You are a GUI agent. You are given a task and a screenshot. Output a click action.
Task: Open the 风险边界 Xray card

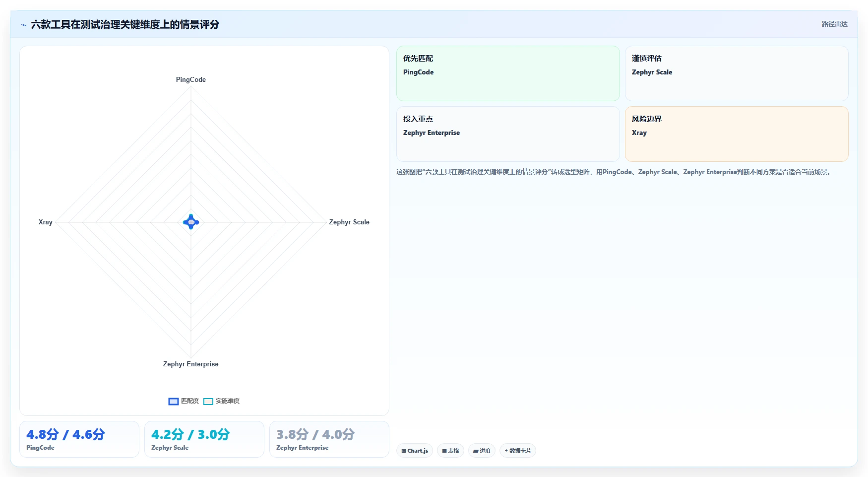737,134
